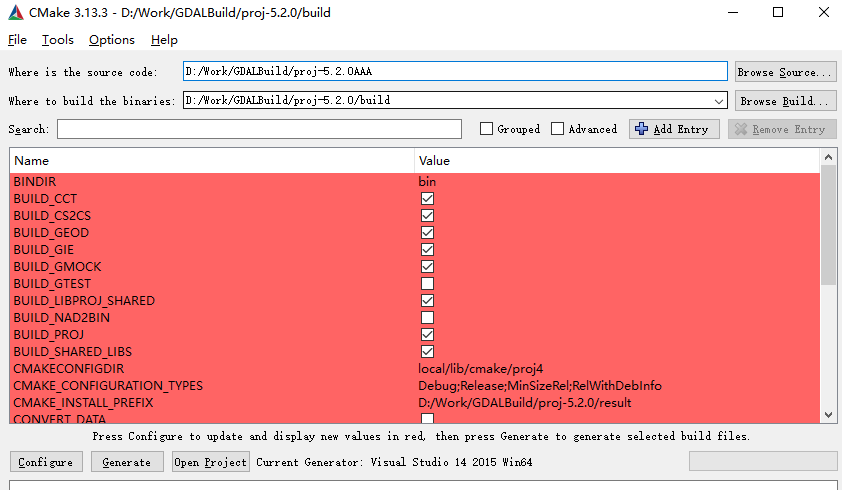
Task: Click the Browse Source button
Action: coord(786,72)
